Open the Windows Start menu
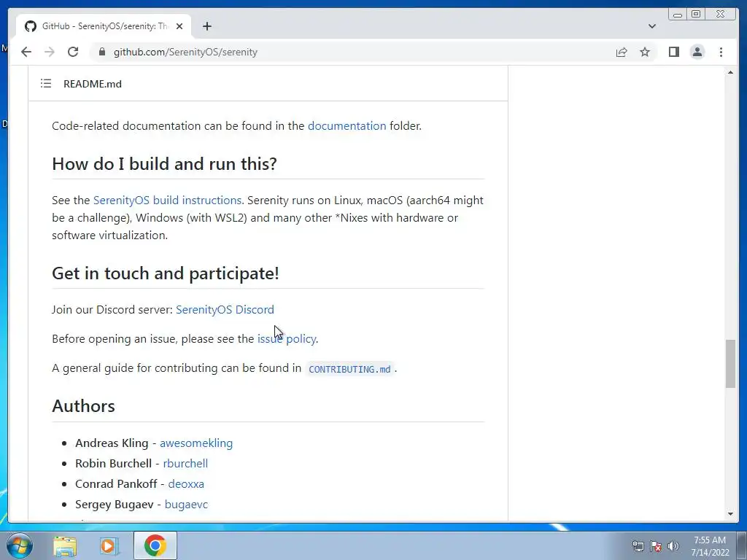The height and width of the screenshot is (560, 747). (20, 545)
